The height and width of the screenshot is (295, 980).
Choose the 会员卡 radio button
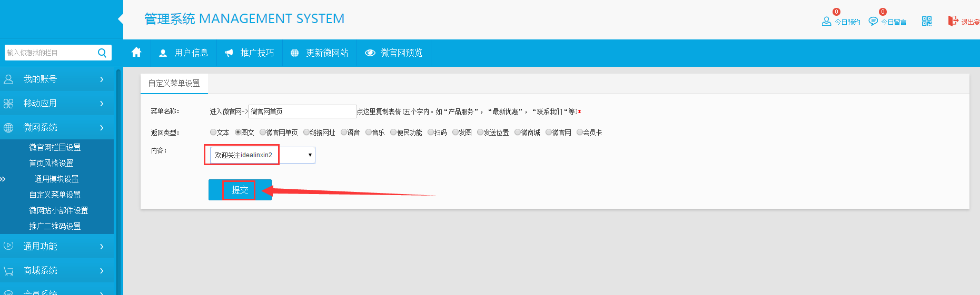point(580,133)
